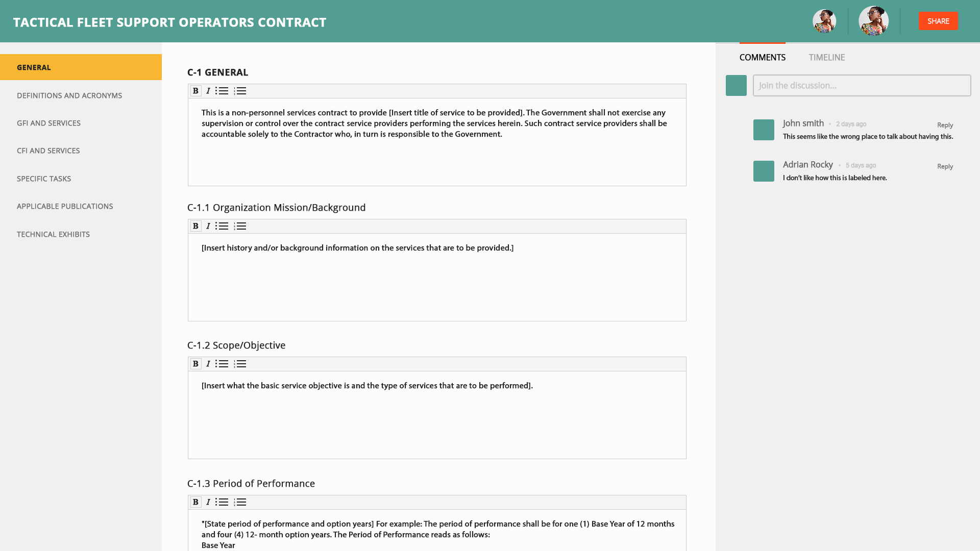Click the Join the discussion input field
The height and width of the screenshot is (551, 980).
pos(862,85)
